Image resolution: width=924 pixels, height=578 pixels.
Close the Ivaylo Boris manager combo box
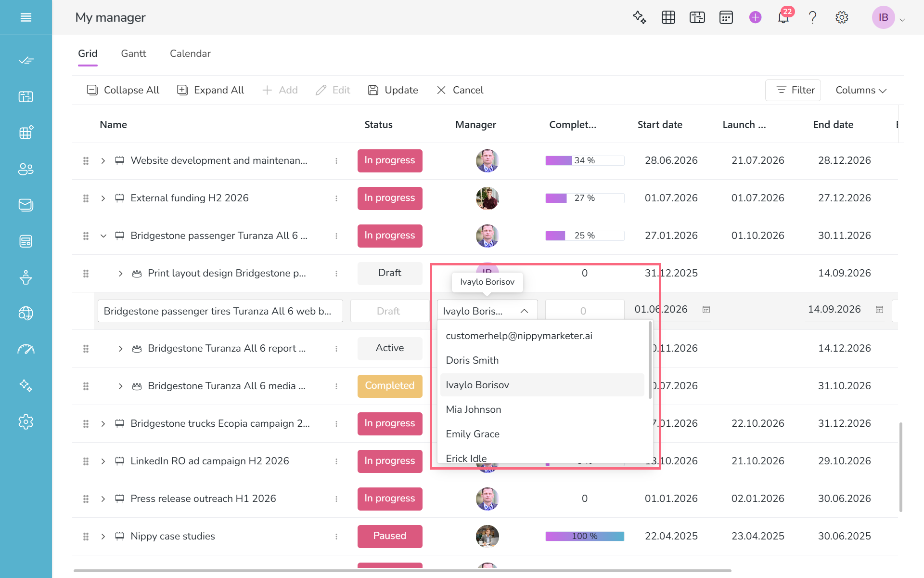(524, 311)
